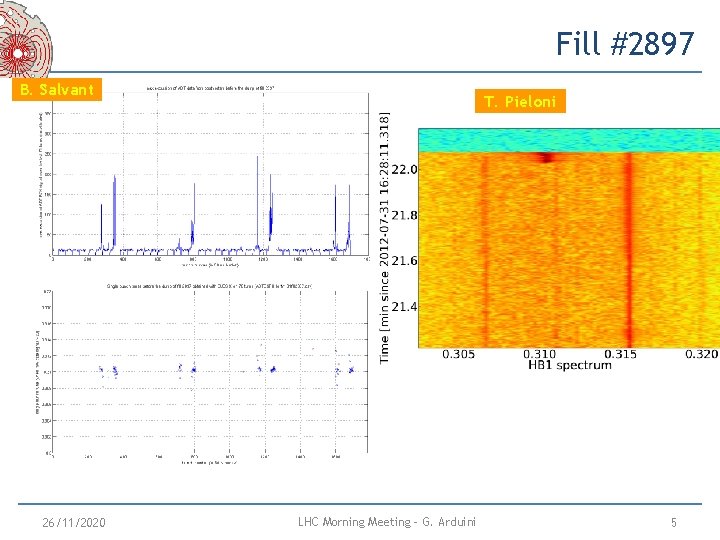Image resolution: width=720 pixels, height=540 pixels.
Task: Click the 'Fill #2897' slide title
Action: (x=624, y=44)
